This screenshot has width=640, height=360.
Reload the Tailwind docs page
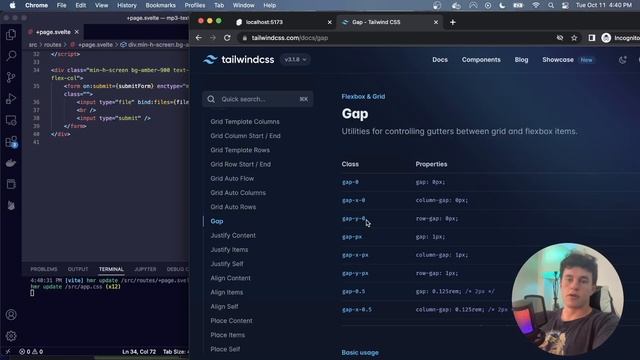point(227,38)
